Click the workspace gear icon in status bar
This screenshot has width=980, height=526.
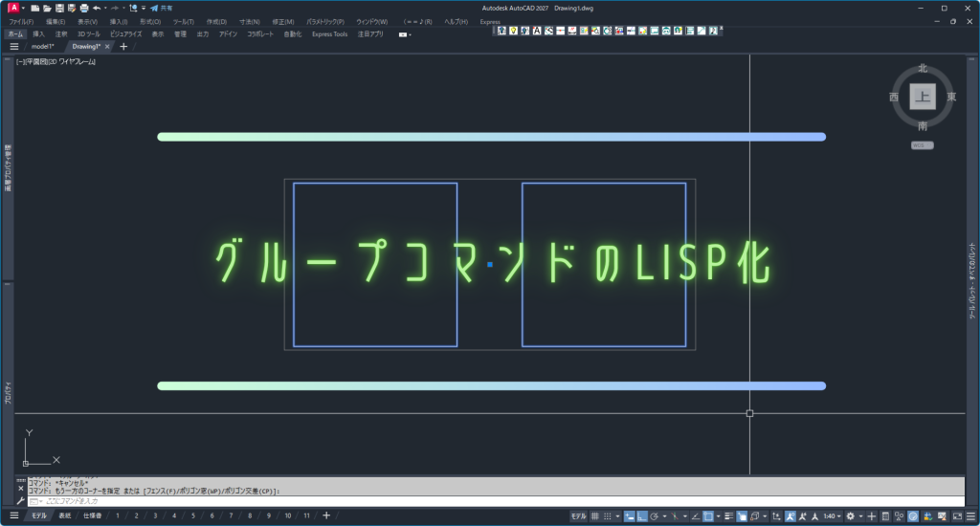(850, 515)
